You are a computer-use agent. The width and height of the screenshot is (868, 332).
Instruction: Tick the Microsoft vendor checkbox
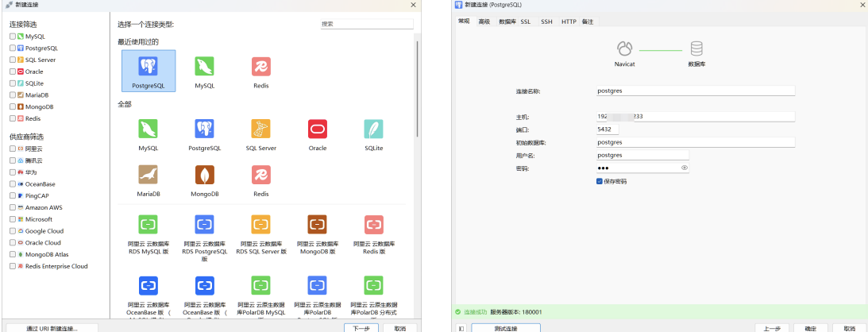[x=12, y=219]
